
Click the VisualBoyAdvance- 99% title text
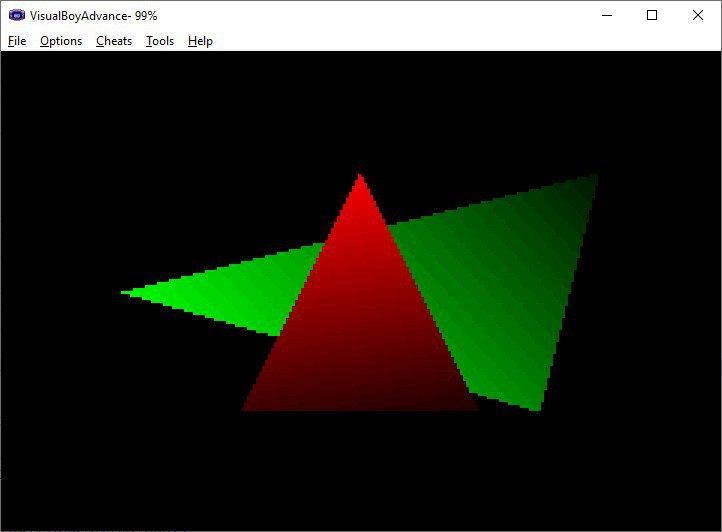point(93,16)
